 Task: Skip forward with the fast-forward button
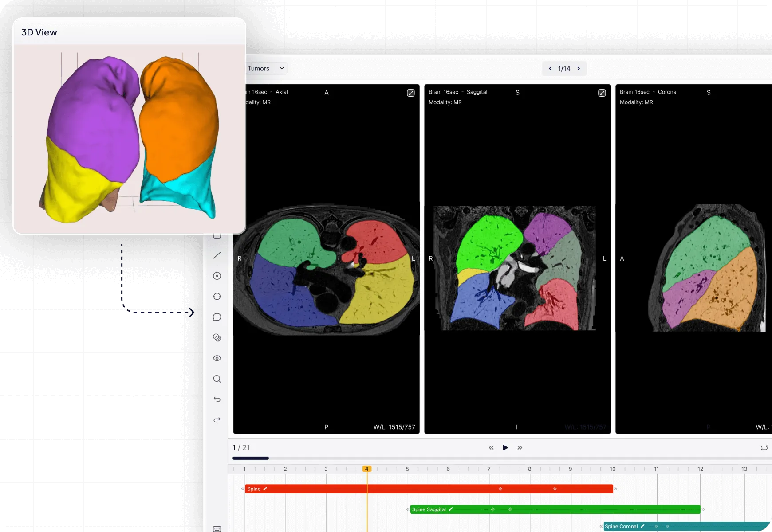(x=520, y=448)
